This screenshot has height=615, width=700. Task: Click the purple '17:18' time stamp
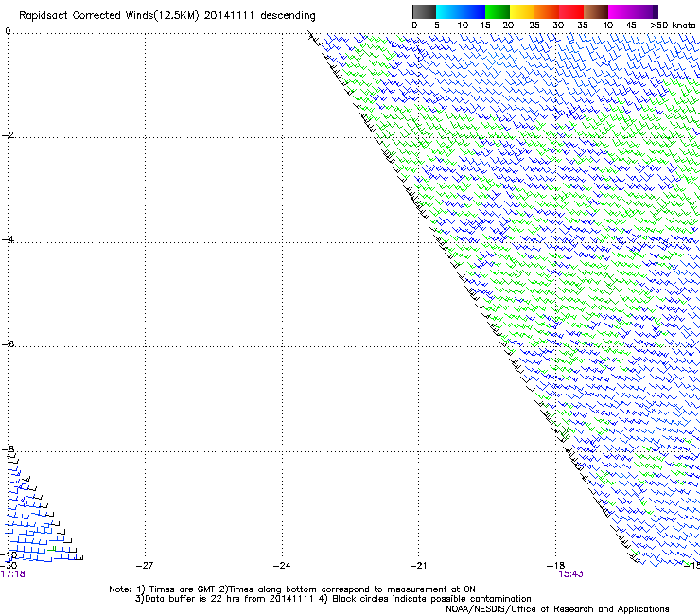click(x=13, y=574)
